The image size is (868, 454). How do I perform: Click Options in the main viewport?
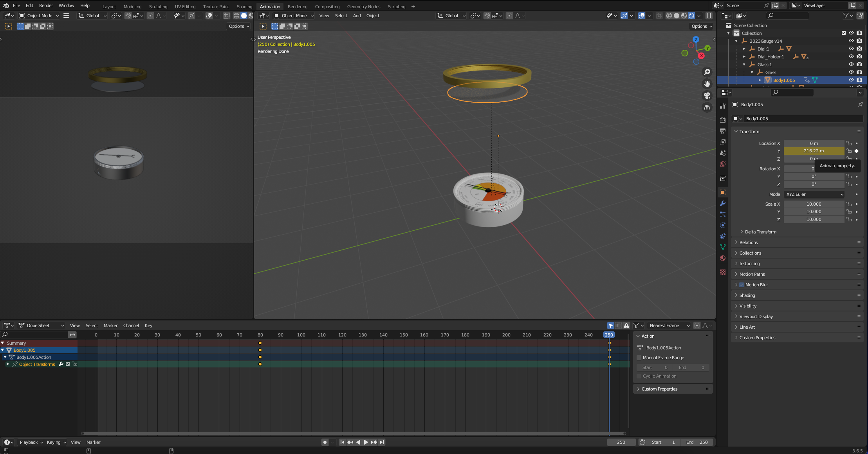click(x=701, y=26)
